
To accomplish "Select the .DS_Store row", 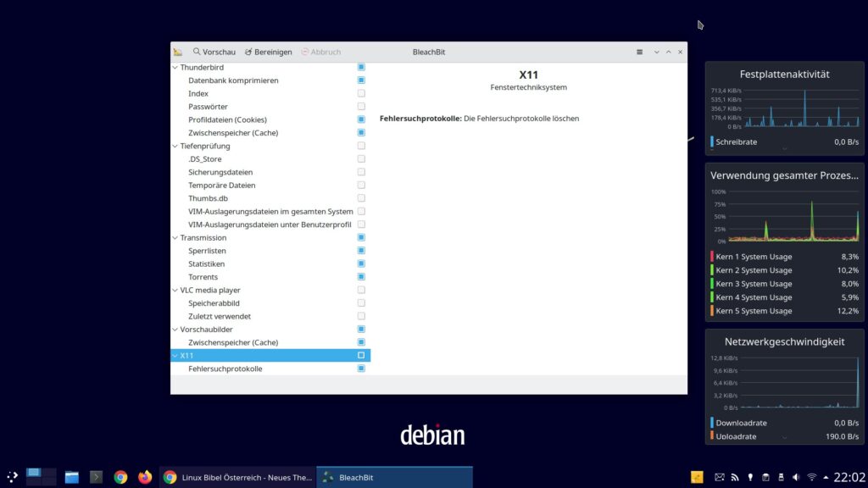I will tap(270, 158).
